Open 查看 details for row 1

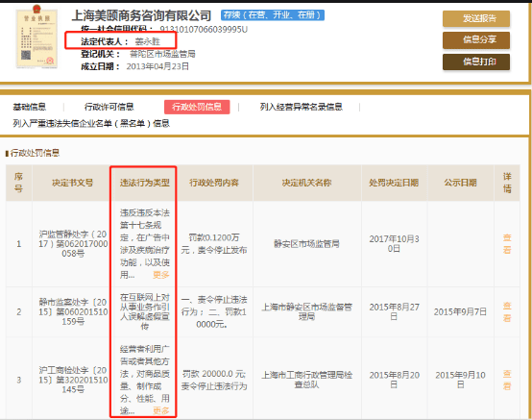tap(507, 244)
